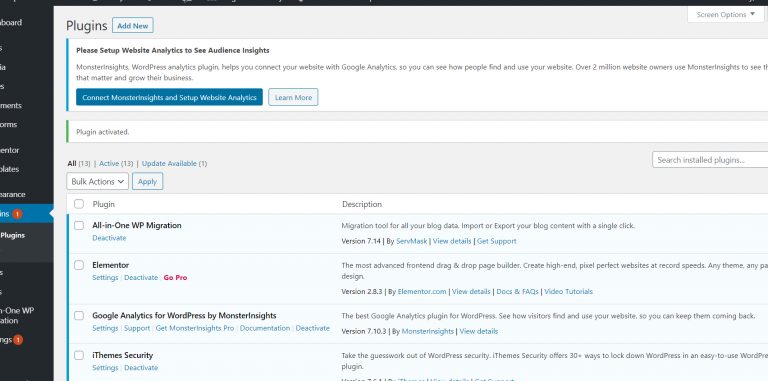Image resolution: width=768 pixels, height=381 pixels.
Task: Open iThemes Security Settings link
Action: tap(105, 368)
